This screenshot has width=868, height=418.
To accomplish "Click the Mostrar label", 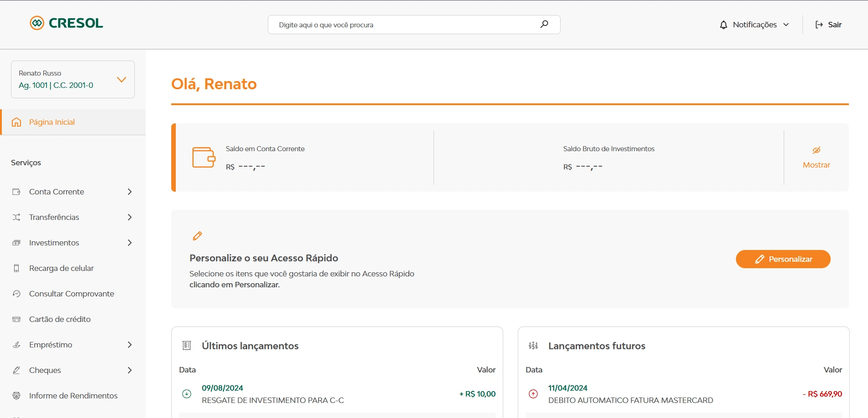I will pos(817,165).
